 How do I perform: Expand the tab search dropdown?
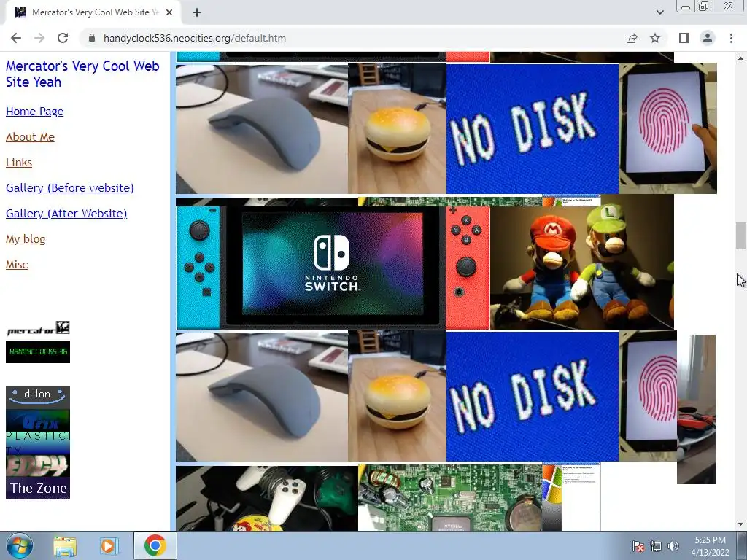click(x=659, y=12)
